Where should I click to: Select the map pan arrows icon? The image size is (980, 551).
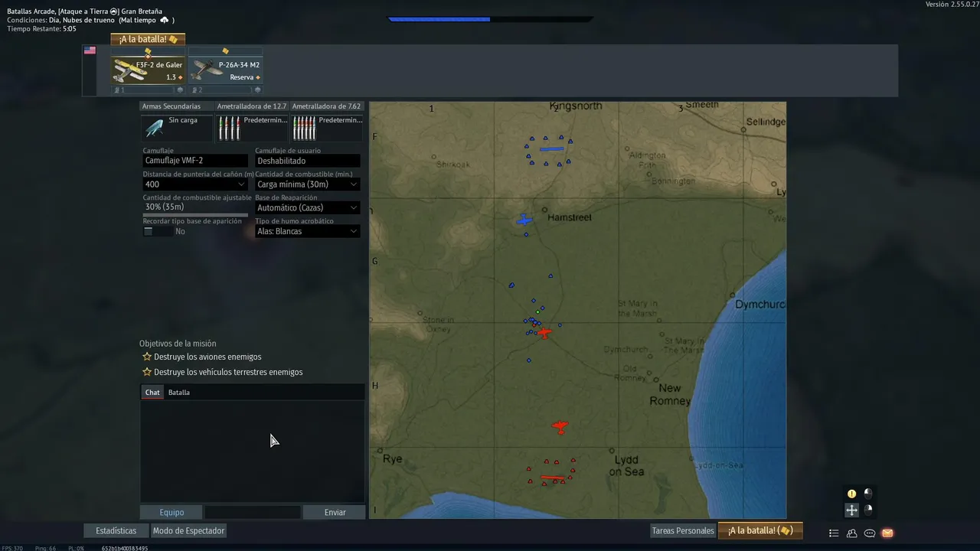851,510
